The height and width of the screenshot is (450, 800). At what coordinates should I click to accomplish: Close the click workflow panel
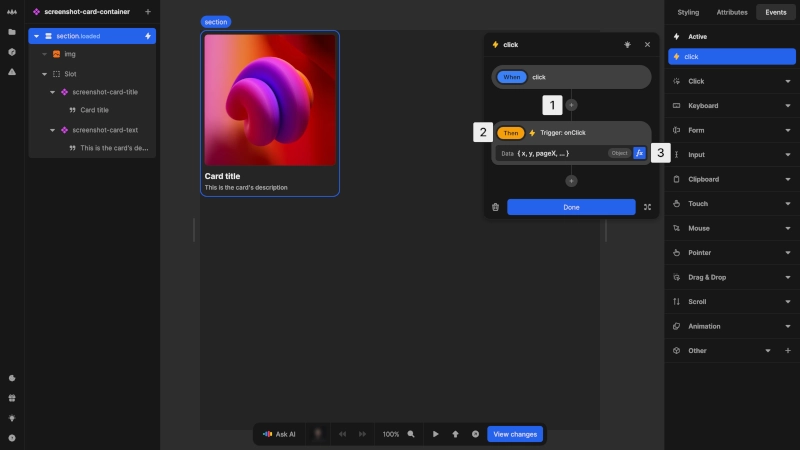(647, 44)
